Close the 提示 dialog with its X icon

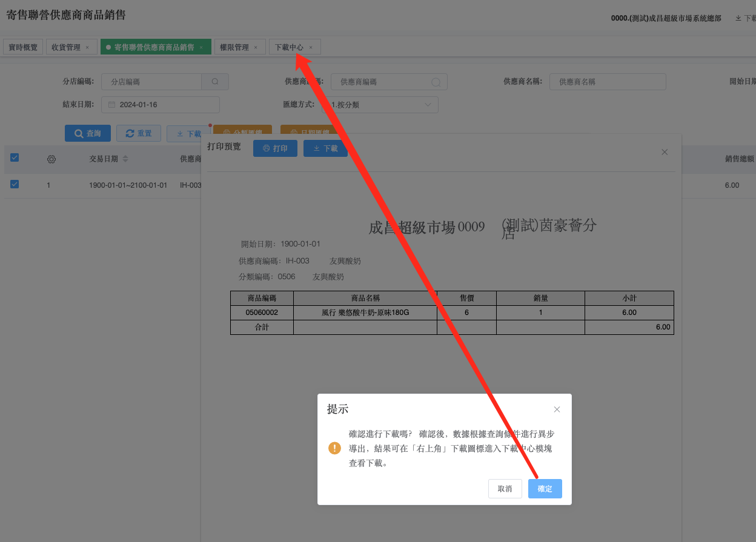[x=557, y=409]
